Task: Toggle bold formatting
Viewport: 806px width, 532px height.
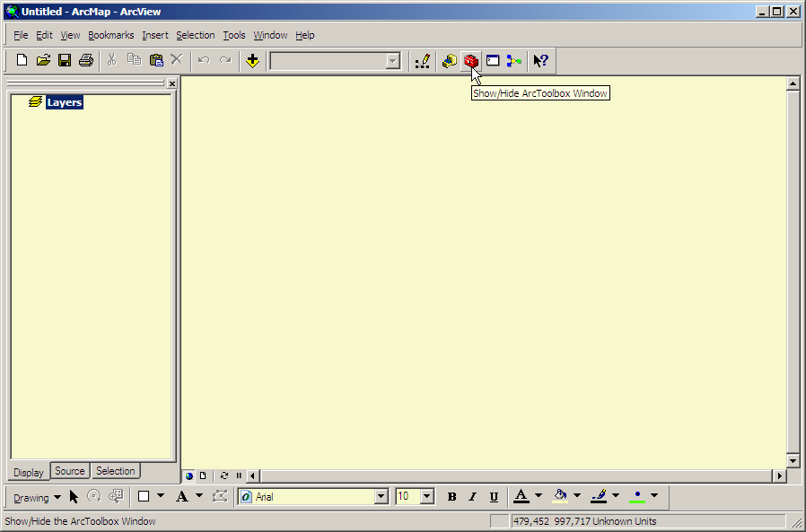Action: [x=451, y=496]
